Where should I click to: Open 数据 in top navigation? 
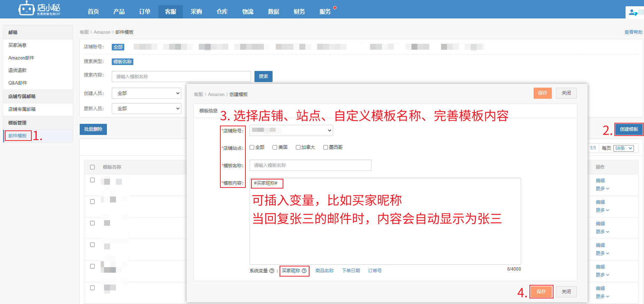pyautogui.click(x=274, y=11)
